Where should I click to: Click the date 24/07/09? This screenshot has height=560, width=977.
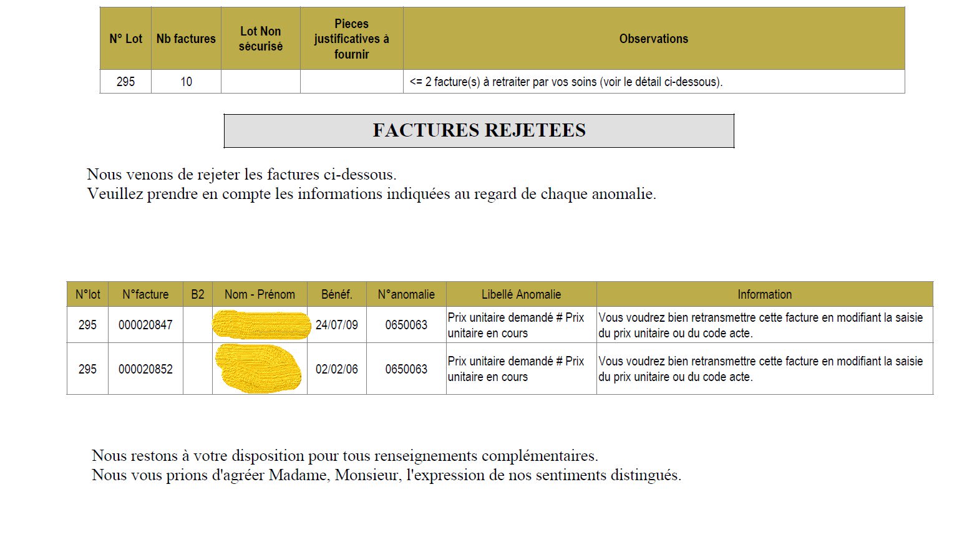pos(336,325)
